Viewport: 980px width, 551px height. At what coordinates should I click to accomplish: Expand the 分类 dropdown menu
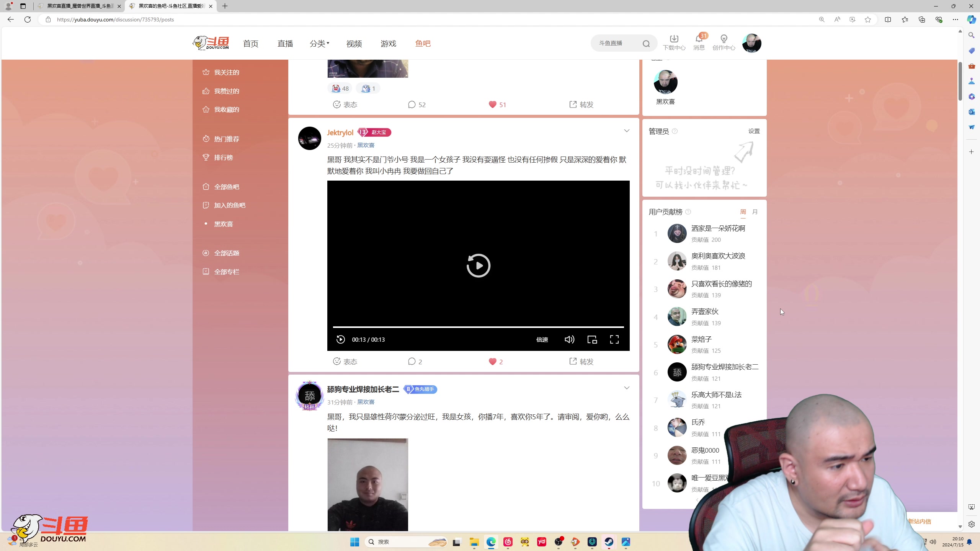(x=319, y=44)
